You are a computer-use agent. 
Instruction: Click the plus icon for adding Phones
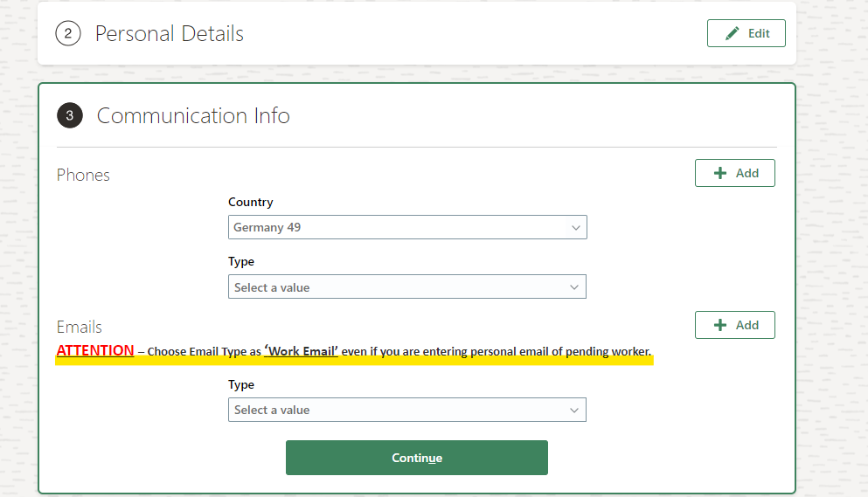pos(719,173)
